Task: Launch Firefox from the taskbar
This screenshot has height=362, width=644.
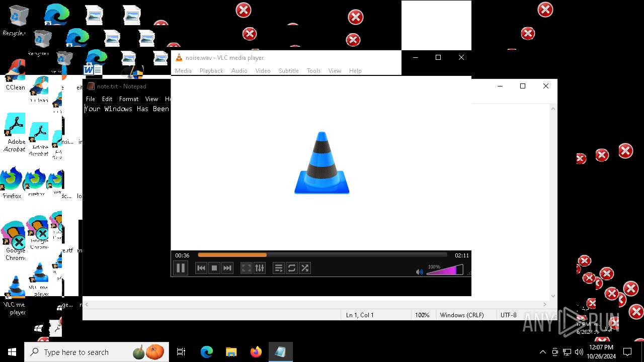Action: click(256, 352)
